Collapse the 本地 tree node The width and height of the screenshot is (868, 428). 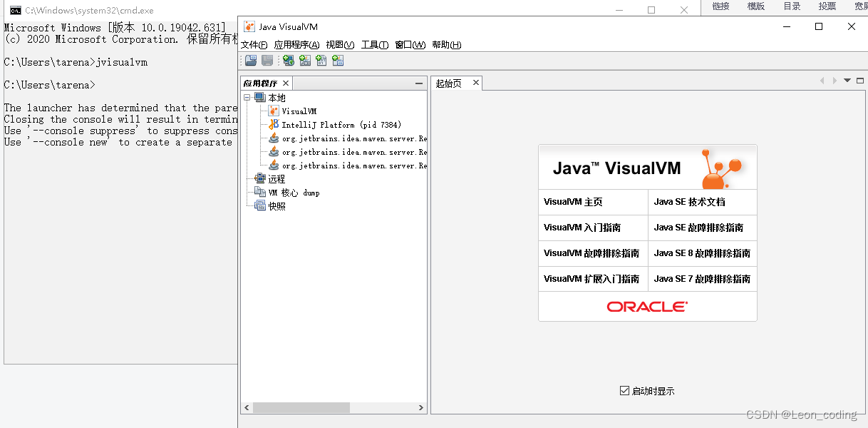pyautogui.click(x=247, y=98)
